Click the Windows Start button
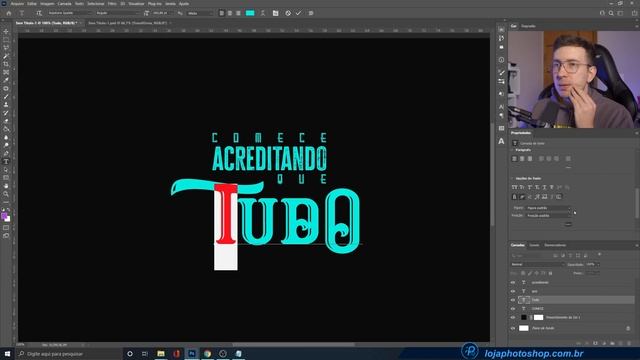This screenshot has width=640, height=360. (7, 354)
